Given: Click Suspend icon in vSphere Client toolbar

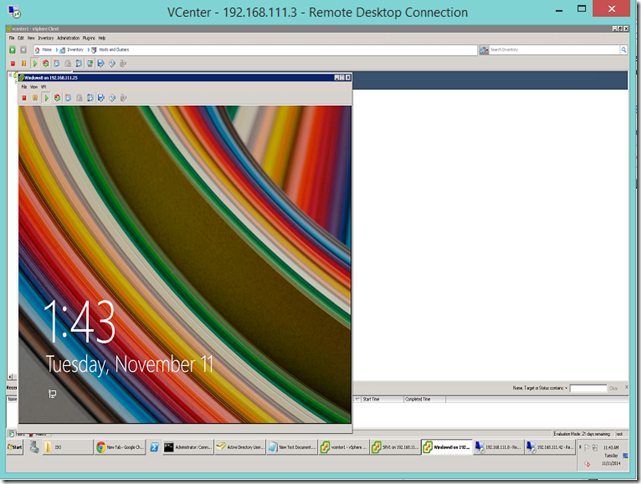Looking at the screenshot, I should tap(24, 63).
